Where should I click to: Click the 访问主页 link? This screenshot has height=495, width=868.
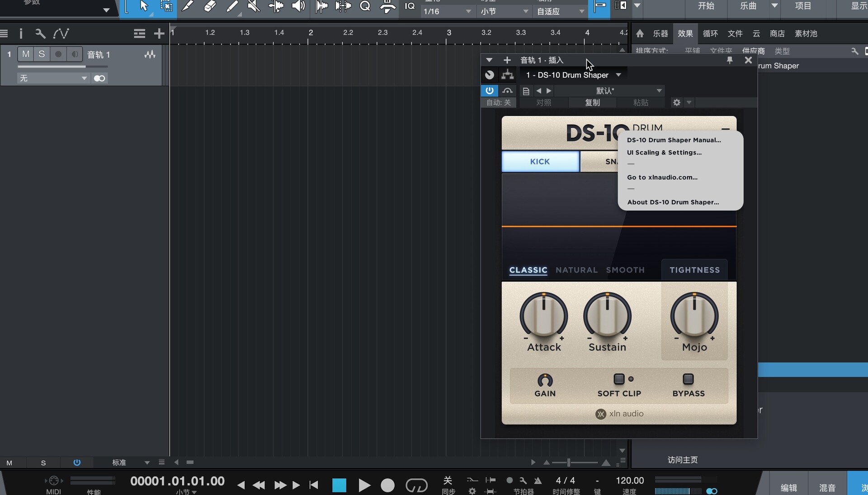(682, 460)
